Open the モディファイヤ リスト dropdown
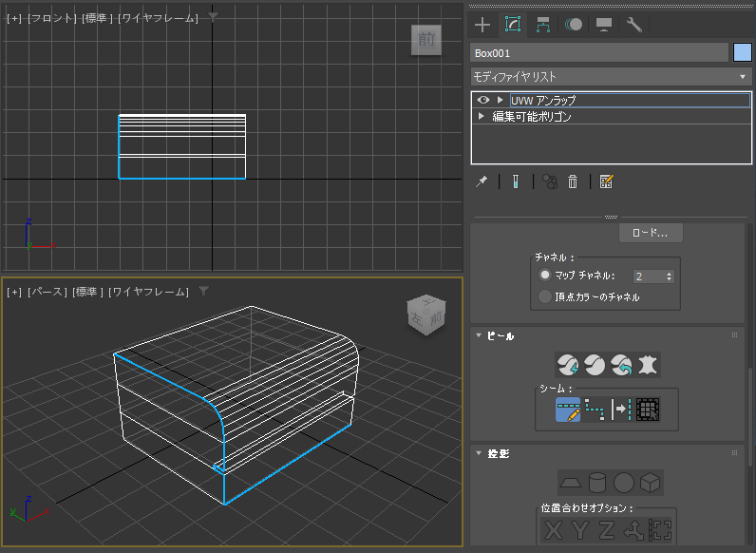This screenshot has height=553, width=756. 611,77
